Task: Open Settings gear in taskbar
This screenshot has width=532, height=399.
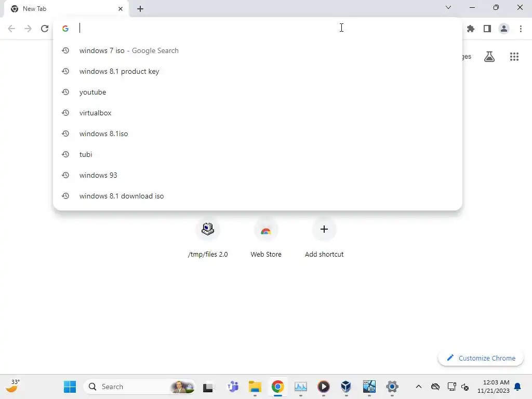Action: pos(392,387)
